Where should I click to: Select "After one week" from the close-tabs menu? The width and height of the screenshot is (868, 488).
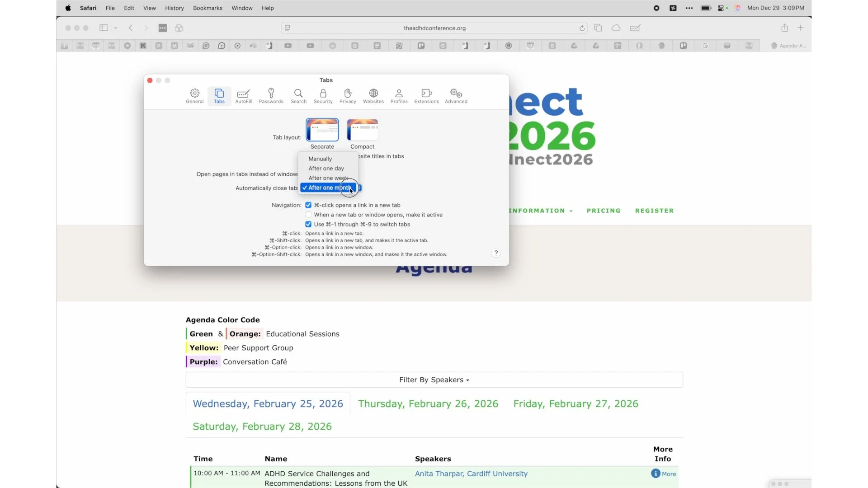point(328,178)
